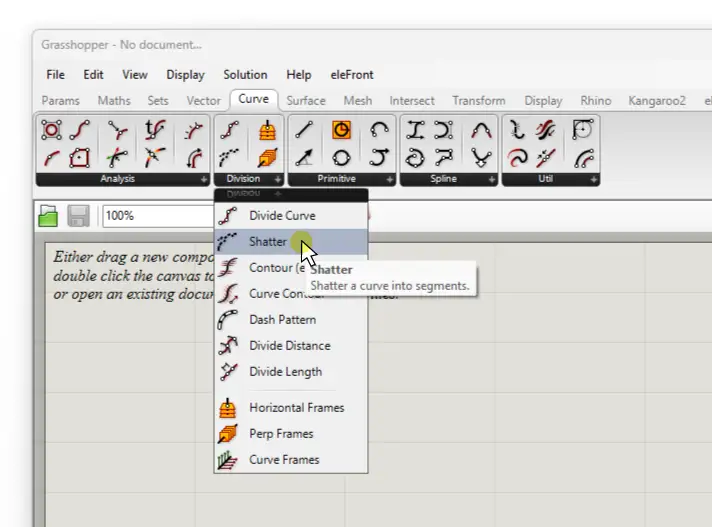Choose Divide Distance from the Division list
The width and height of the screenshot is (712, 527).
pyautogui.click(x=291, y=346)
